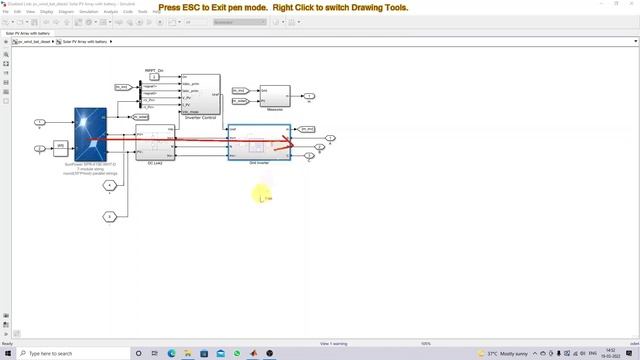Screen dimensions: 640x360
Task: Open the Tools menu
Action: tap(142, 12)
